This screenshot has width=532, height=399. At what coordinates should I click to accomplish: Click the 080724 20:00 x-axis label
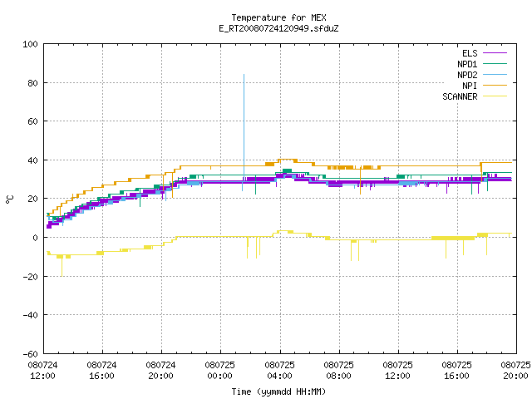(x=160, y=371)
